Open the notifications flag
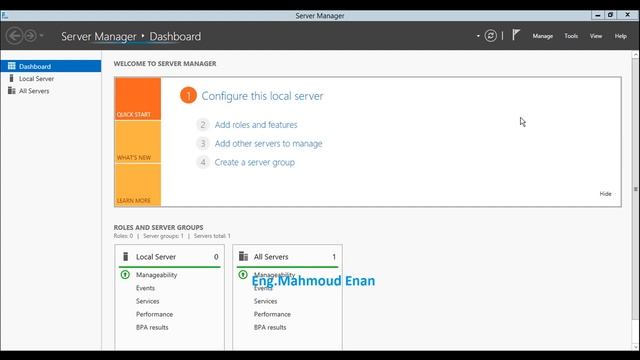The width and height of the screenshot is (640, 360). click(516, 35)
